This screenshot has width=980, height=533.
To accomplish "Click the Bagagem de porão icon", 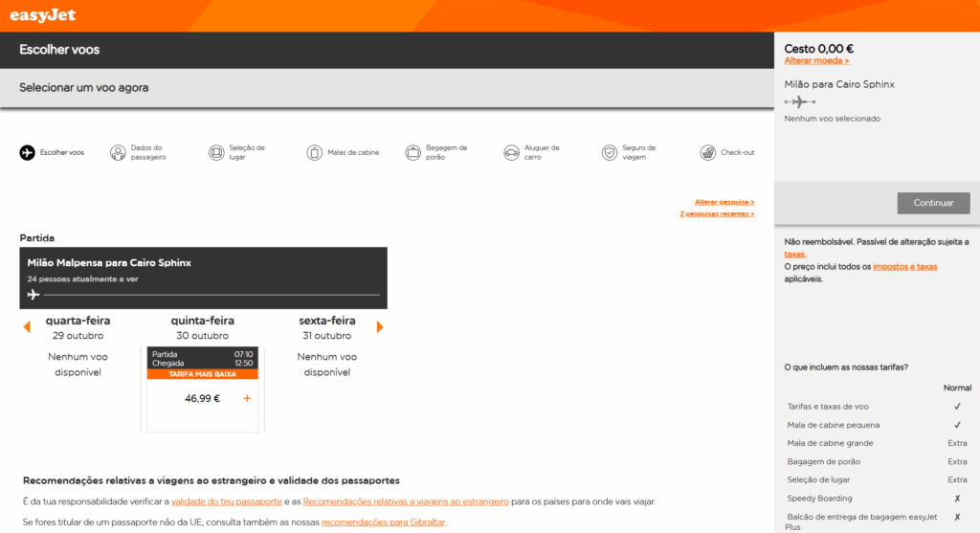I will (412, 152).
